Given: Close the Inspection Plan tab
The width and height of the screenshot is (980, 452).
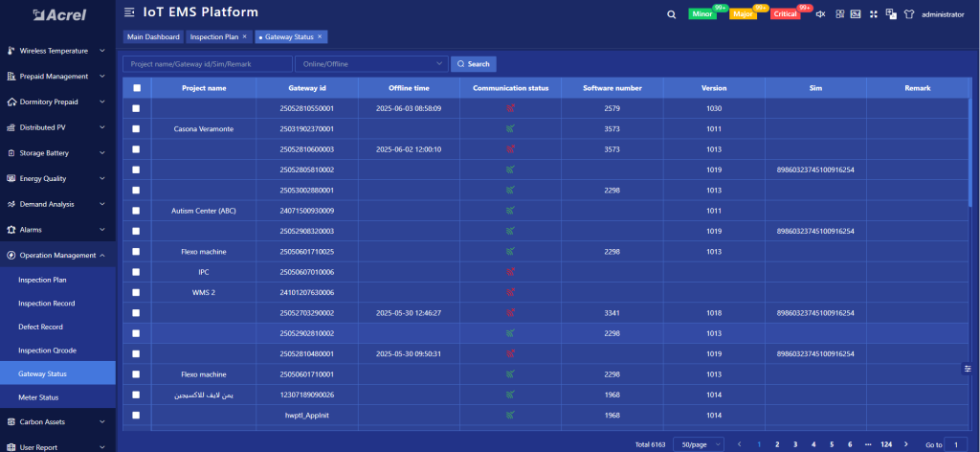Looking at the screenshot, I should pos(244,37).
